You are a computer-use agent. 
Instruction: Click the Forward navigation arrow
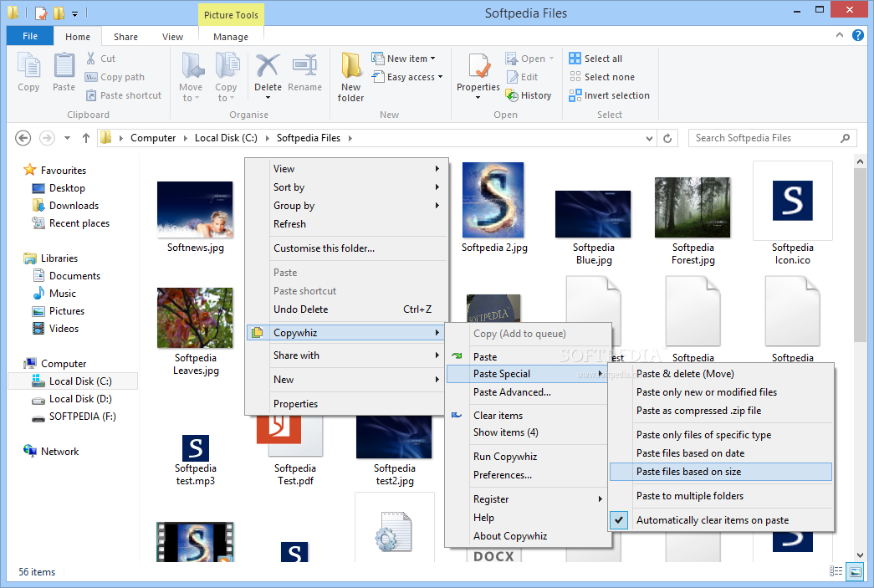pos(47,138)
